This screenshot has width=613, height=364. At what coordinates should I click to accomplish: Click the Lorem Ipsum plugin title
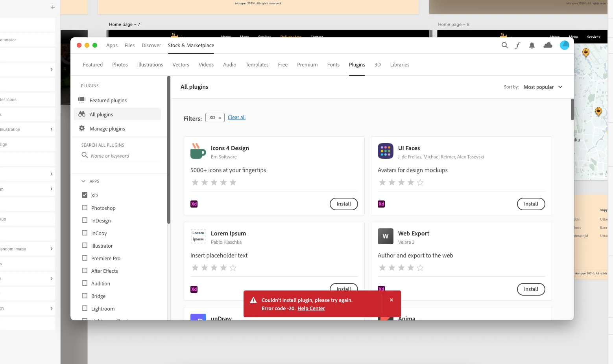(x=228, y=233)
